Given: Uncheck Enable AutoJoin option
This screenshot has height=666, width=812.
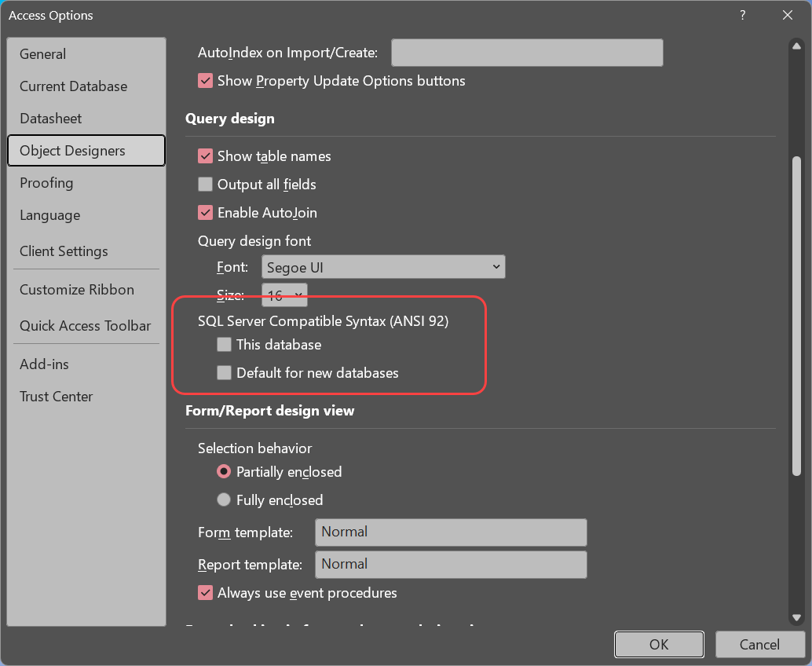Looking at the screenshot, I should tap(206, 213).
